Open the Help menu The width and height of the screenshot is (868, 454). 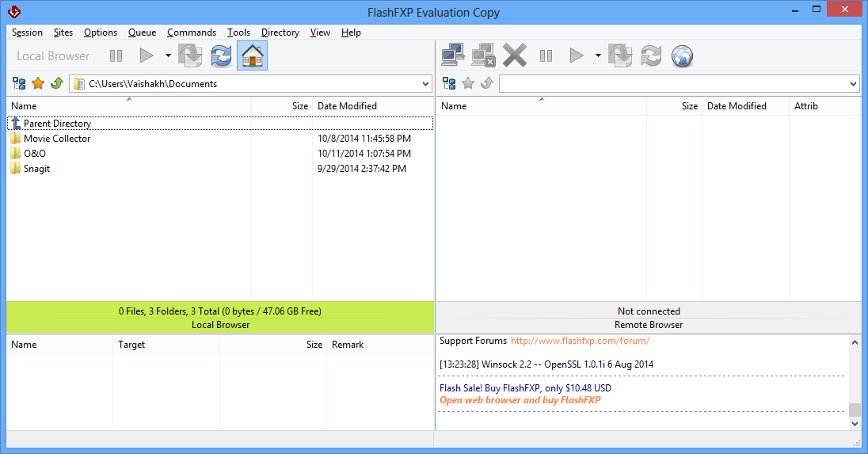[351, 32]
